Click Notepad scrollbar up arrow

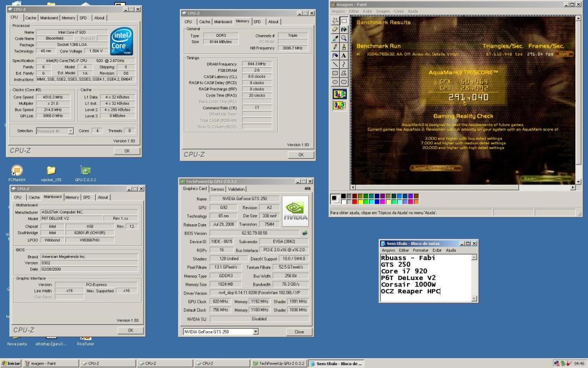point(474,257)
